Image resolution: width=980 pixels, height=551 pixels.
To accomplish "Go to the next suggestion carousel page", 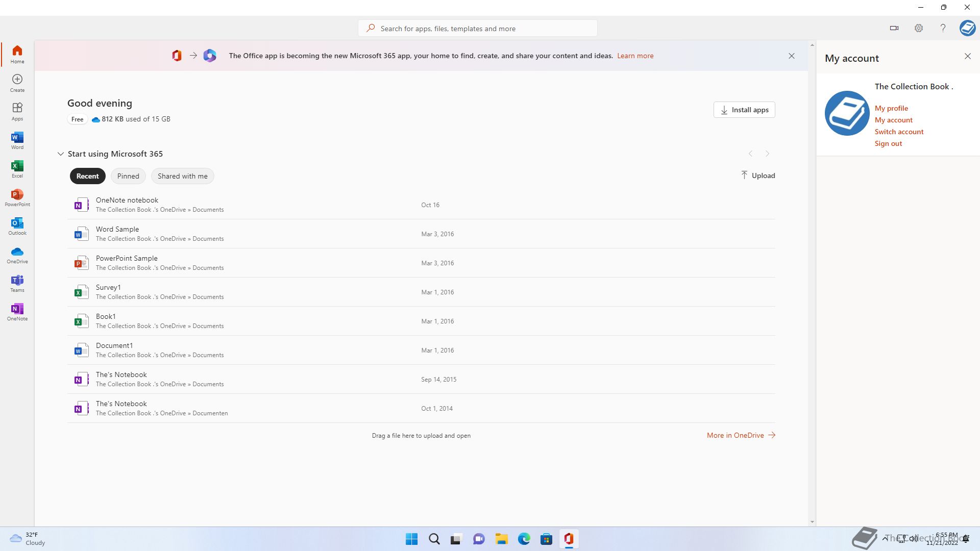I will pos(767,154).
